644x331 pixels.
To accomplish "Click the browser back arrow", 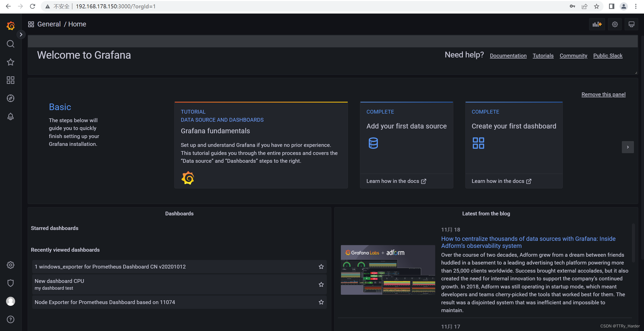I will click(8, 6).
